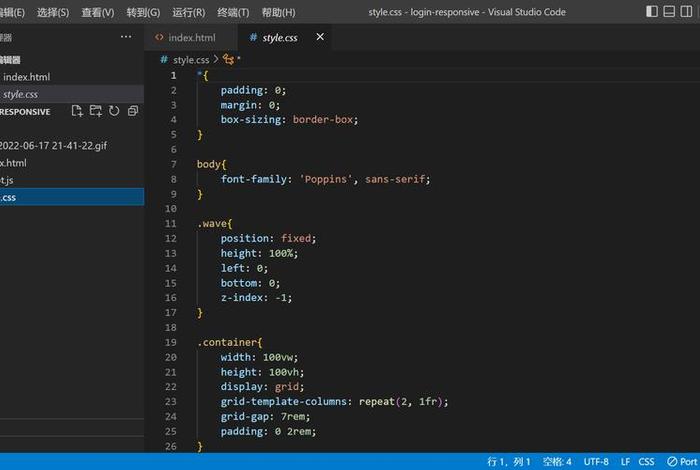Switch to the index.html editor tab
Screen dimensions: 700x470
click(191, 38)
